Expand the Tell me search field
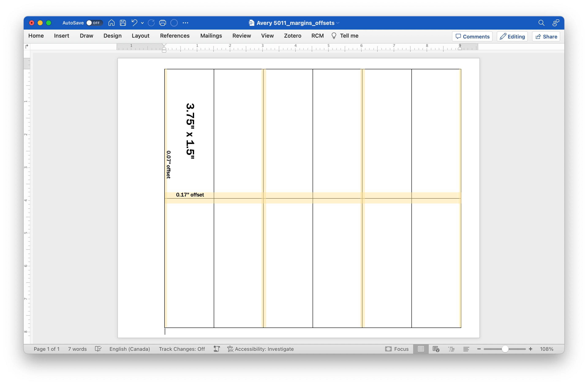 point(349,36)
